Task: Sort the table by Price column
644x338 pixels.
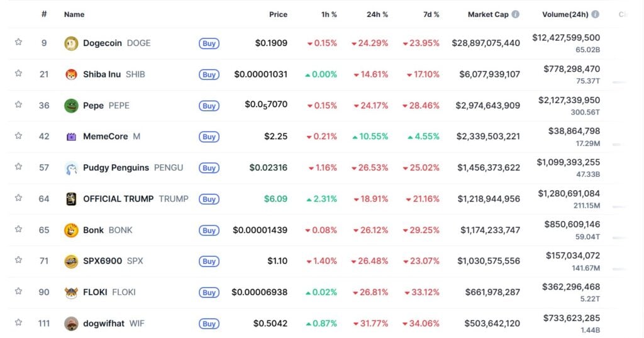Action: click(x=278, y=14)
